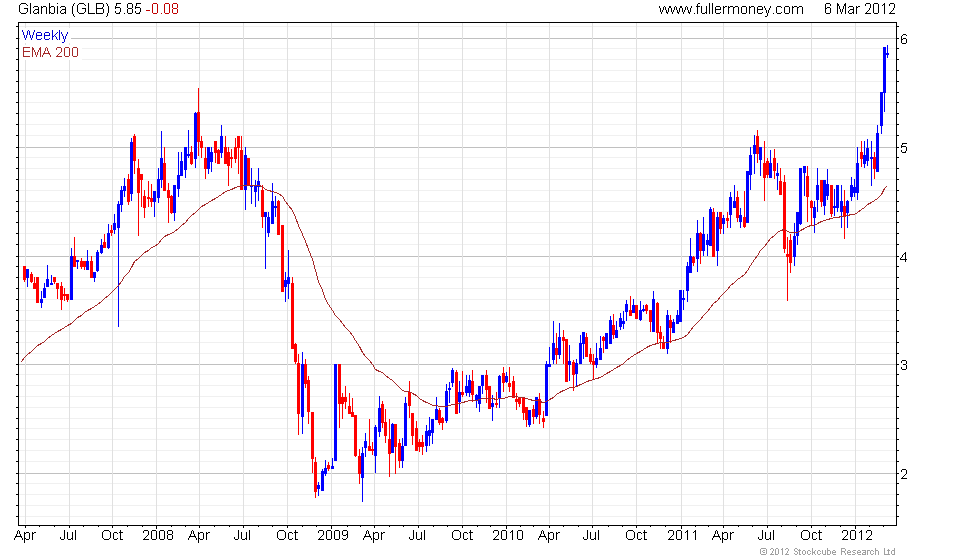This screenshot has height=560, width=980.
Task: Click the 2009 x-axis label
Action: coord(332,536)
